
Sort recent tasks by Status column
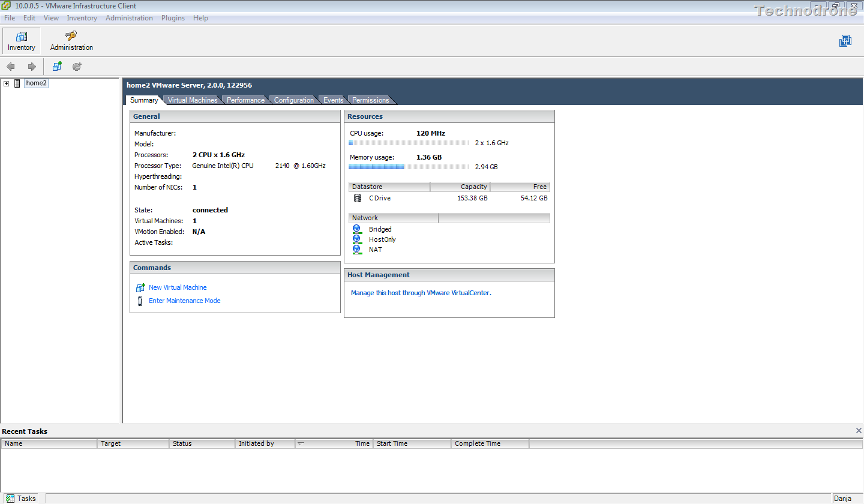[x=202, y=443]
